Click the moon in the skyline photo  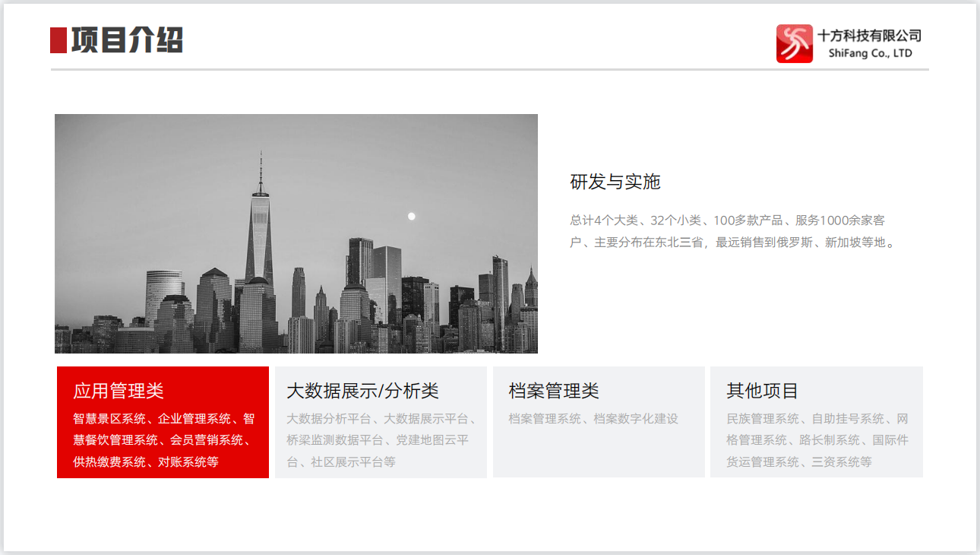click(x=412, y=217)
